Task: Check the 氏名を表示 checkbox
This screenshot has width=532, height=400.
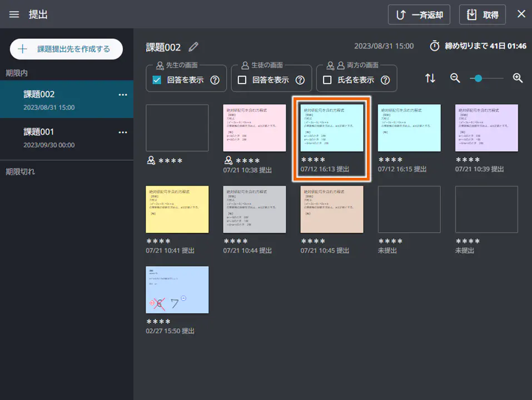Action: click(x=327, y=80)
